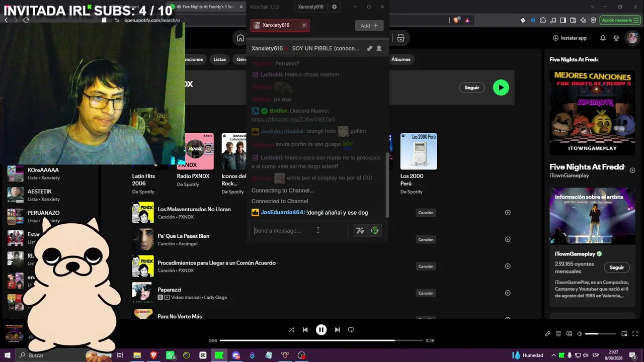Open the Los 2000 Perú playlist cover
Screen dimensions: 644x362
419,151
